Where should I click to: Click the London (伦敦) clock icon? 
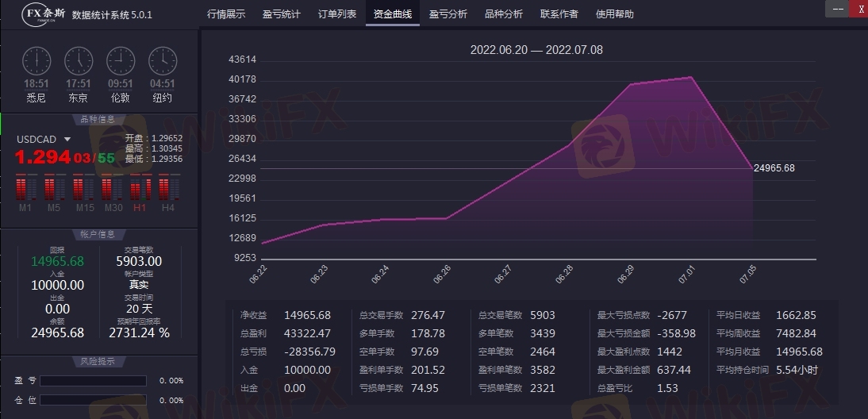pyautogui.click(x=120, y=61)
